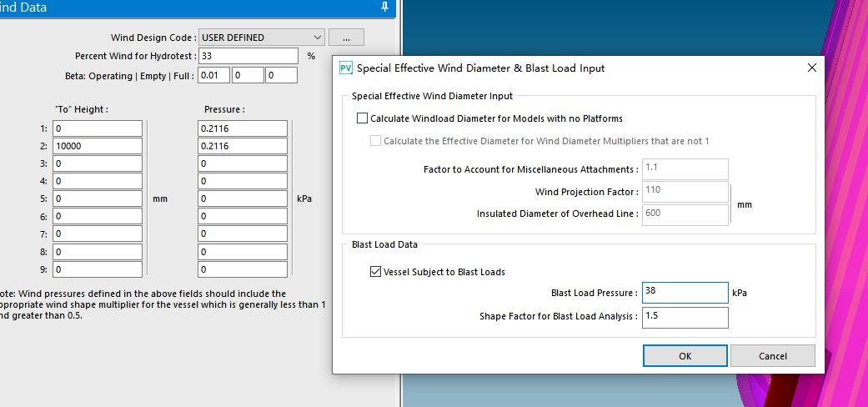Screen dimensions: 868x407
Task: Click Factor for Miscellaneous Attachments field
Action: pyautogui.click(x=685, y=169)
